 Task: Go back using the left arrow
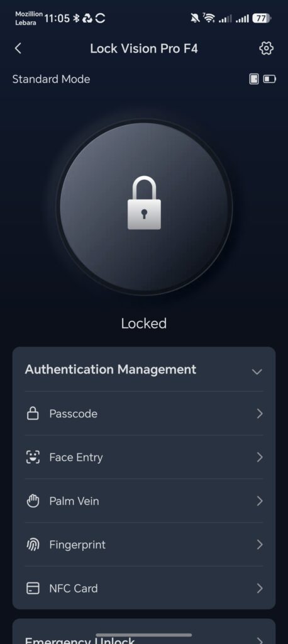point(18,48)
